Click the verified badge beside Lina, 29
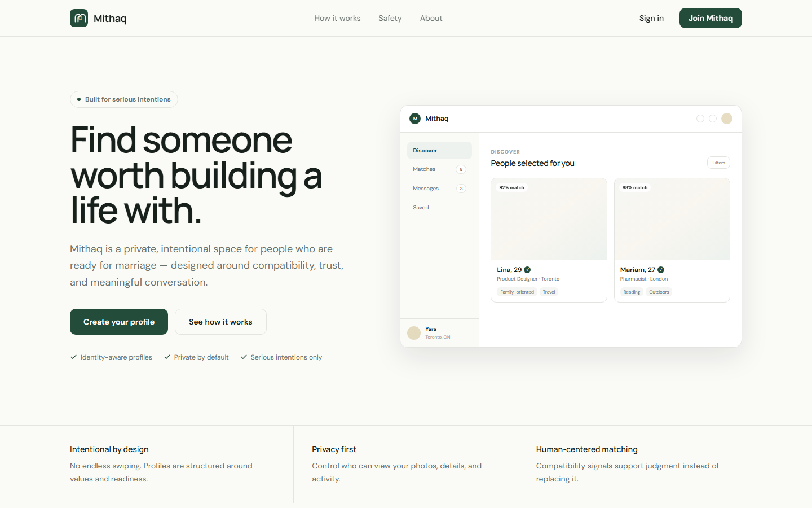This screenshot has width=812, height=508. (527, 270)
